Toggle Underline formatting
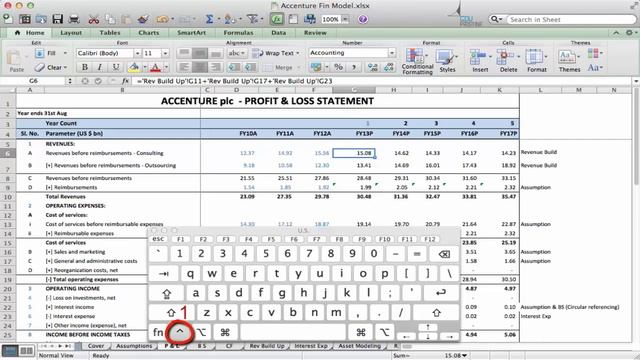The width and height of the screenshot is (640, 360). [116, 67]
